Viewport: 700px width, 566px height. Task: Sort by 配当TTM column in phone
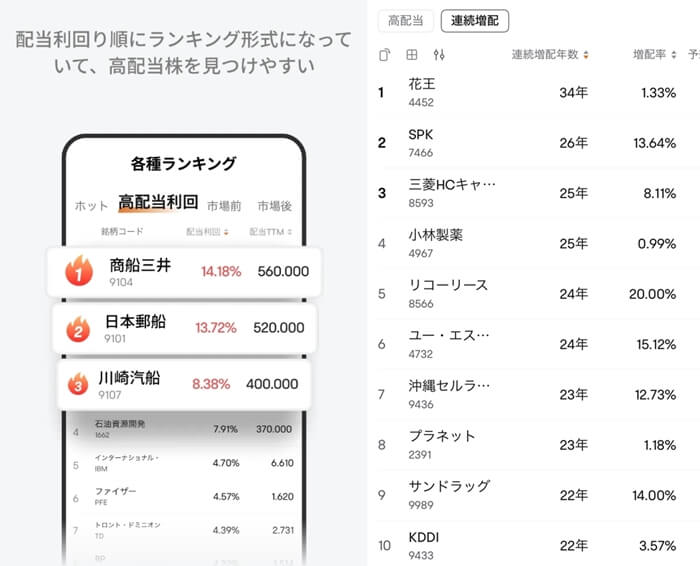pos(271,232)
